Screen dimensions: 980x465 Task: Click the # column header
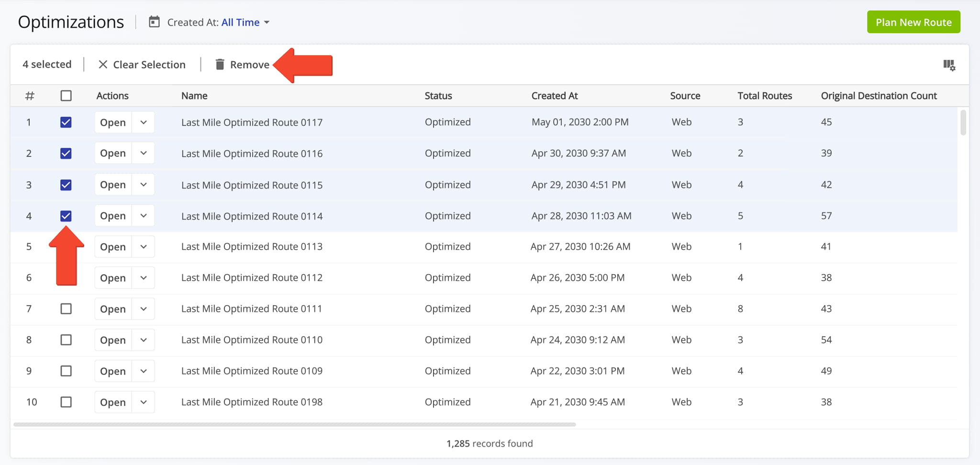(30, 96)
